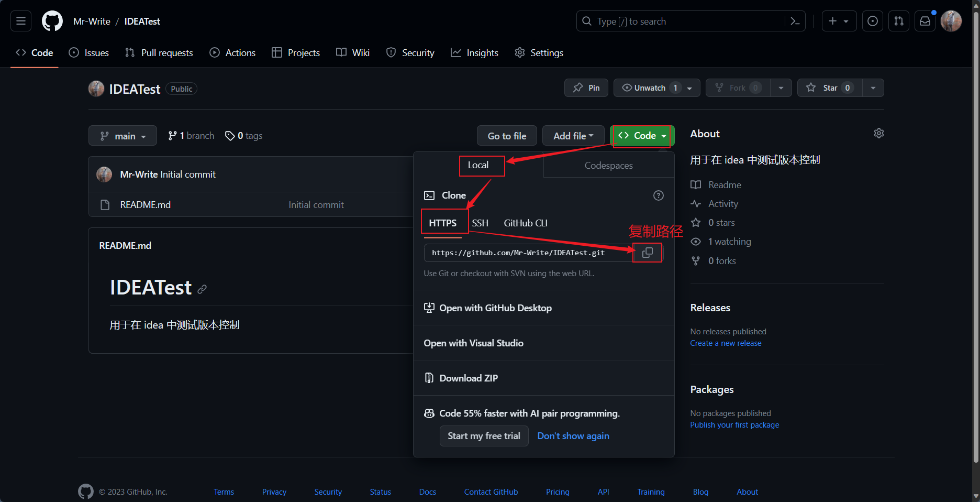Open the Issues tab

89,52
